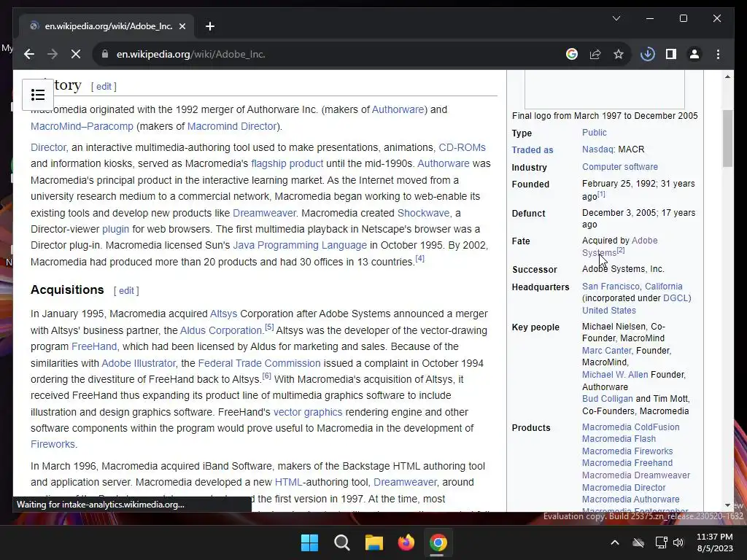747x560 pixels.
Task: Open the Altsys link
Action: [223, 314]
